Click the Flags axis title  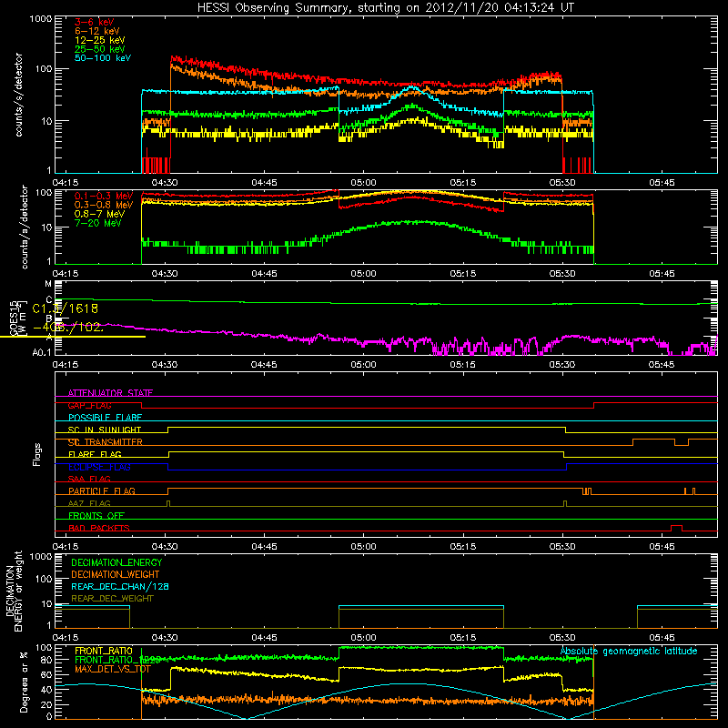tap(36, 454)
